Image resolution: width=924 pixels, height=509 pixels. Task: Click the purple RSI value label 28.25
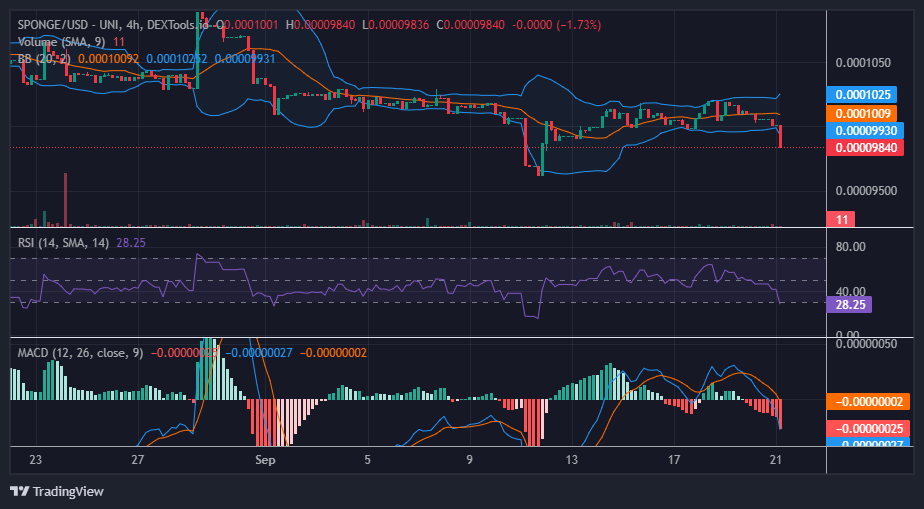(x=849, y=305)
